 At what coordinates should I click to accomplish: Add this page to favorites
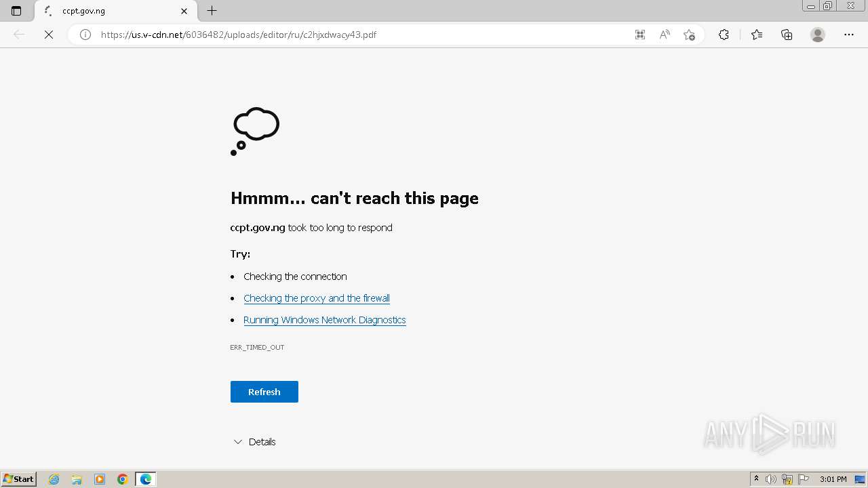coord(690,35)
